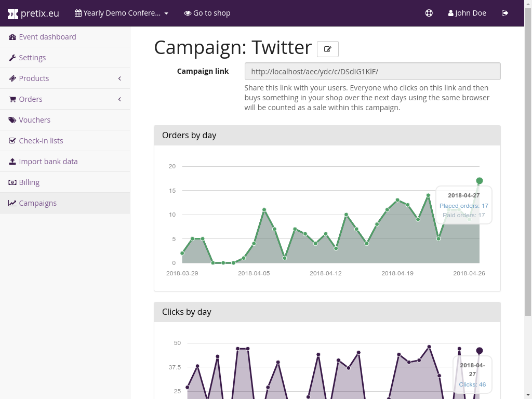Click the Vouchers tags icon

coord(12,120)
